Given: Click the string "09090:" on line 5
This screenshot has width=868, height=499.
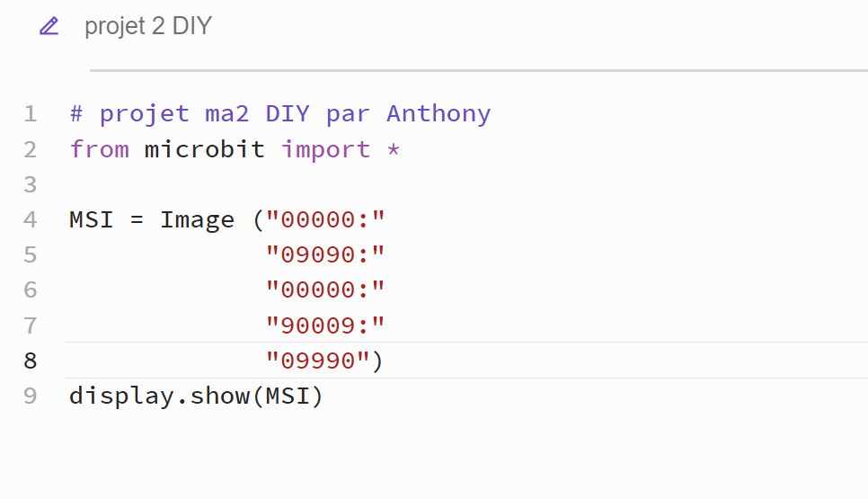Looking at the screenshot, I should (x=325, y=254).
